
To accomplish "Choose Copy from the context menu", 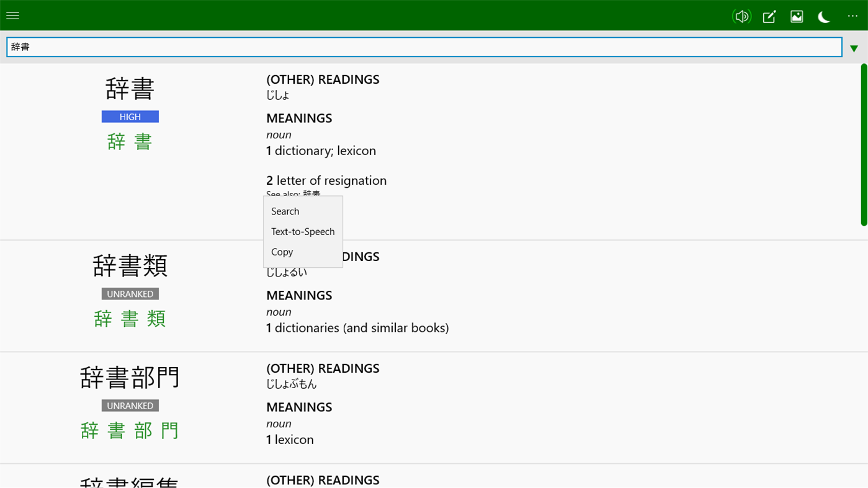I will [x=282, y=252].
